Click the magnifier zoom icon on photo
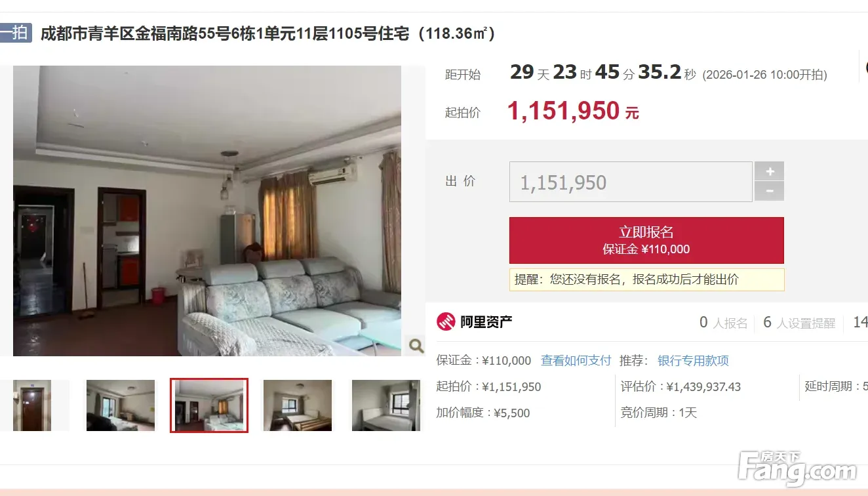Screen dimensions: 868x496 click(416, 345)
